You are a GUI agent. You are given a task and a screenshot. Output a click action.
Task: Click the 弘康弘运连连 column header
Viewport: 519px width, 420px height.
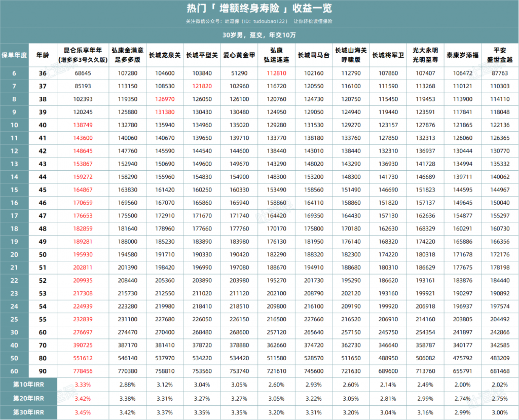click(276, 55)
